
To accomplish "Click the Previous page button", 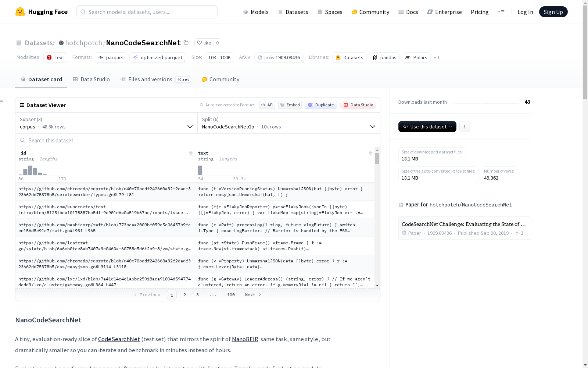I will pos(147,295).
